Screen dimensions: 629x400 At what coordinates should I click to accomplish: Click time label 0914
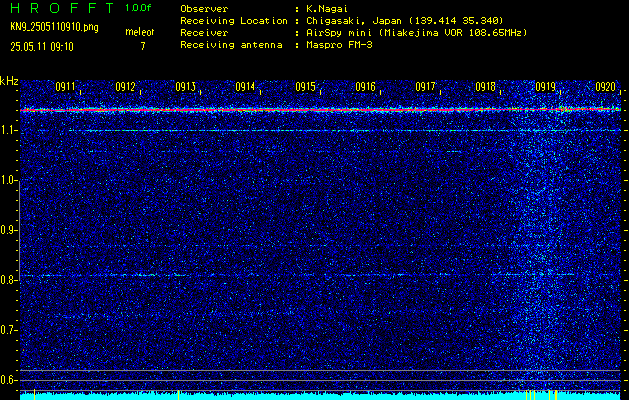[x=246, y=87]
